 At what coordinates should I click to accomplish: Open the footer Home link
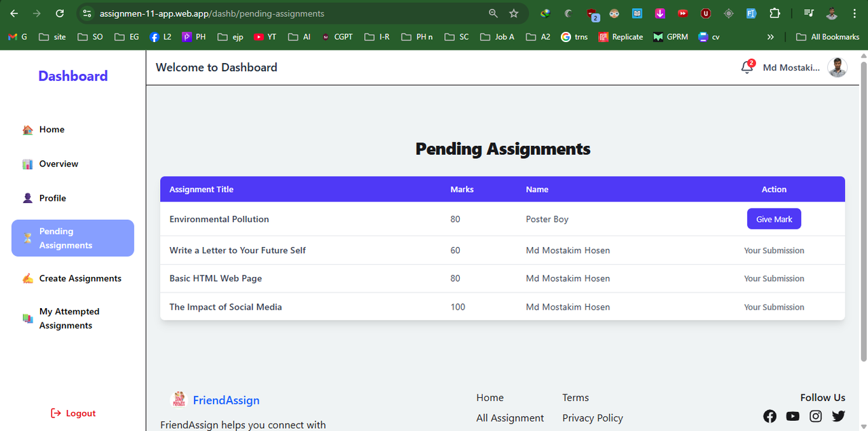[490, 398]
